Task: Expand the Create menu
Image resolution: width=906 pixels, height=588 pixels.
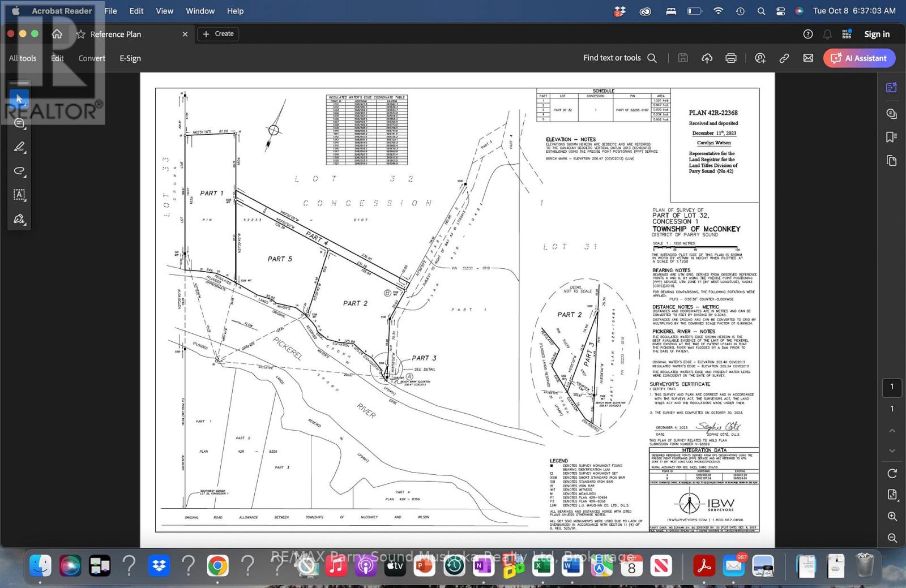Action: click(x=218, y=34)
